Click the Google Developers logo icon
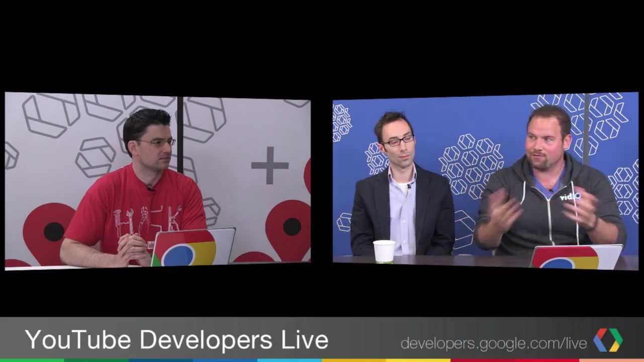This screenshot has height=362, width=644. pos(608,340)
